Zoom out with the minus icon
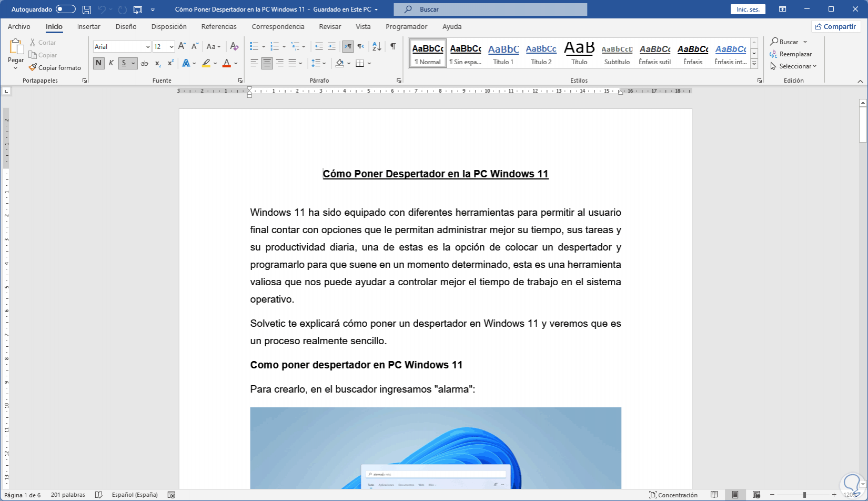Image resolution: width=868 pixels, height=501 pixels. coord(773,495)
